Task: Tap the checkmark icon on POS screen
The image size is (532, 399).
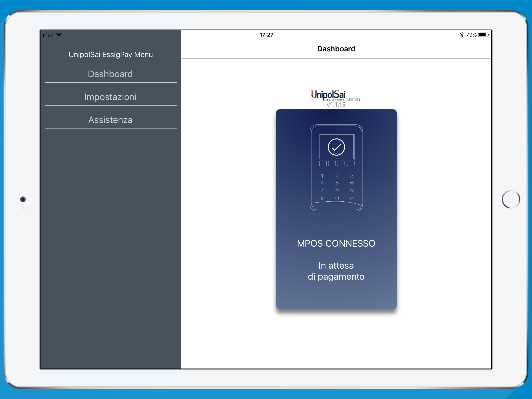Action: [x=336, y=147]
